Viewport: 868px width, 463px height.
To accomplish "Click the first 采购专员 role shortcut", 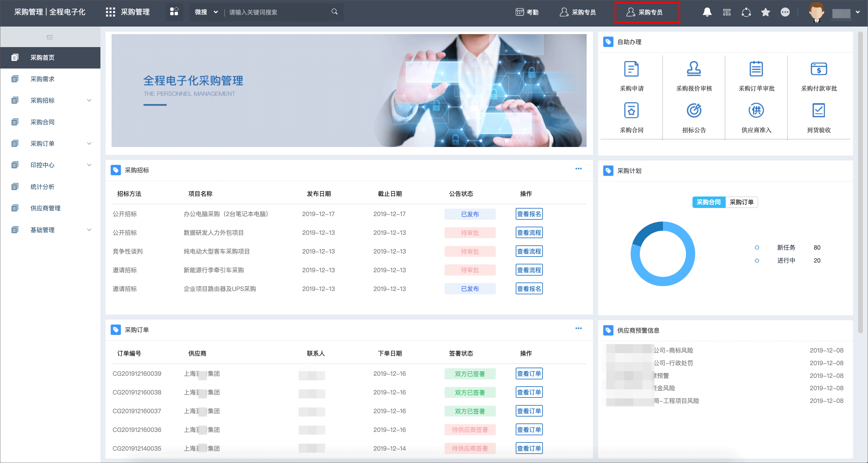I will pyautogui.click(x=578, y=12).
